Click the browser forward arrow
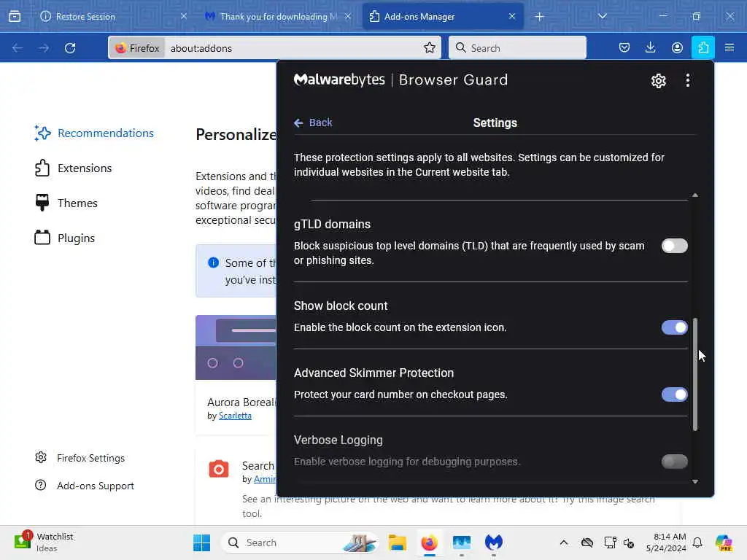 [44, 48]
